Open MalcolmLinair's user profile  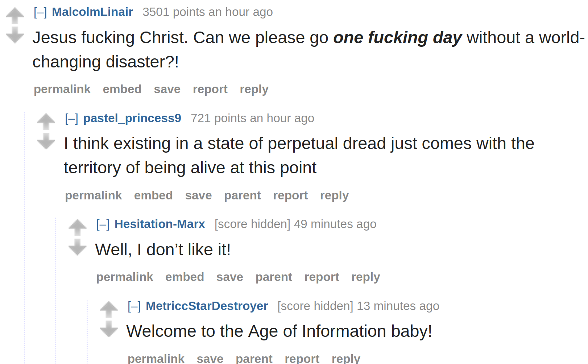tap(92, 12)
